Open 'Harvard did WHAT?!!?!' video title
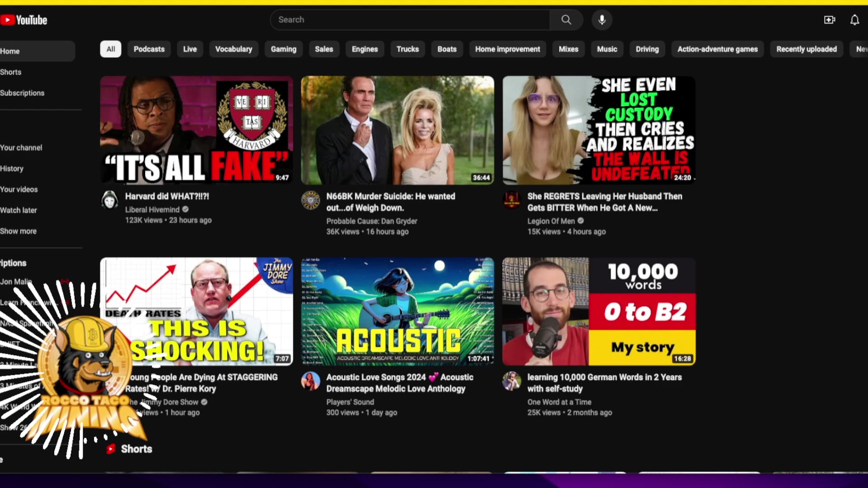 (167, 196)
